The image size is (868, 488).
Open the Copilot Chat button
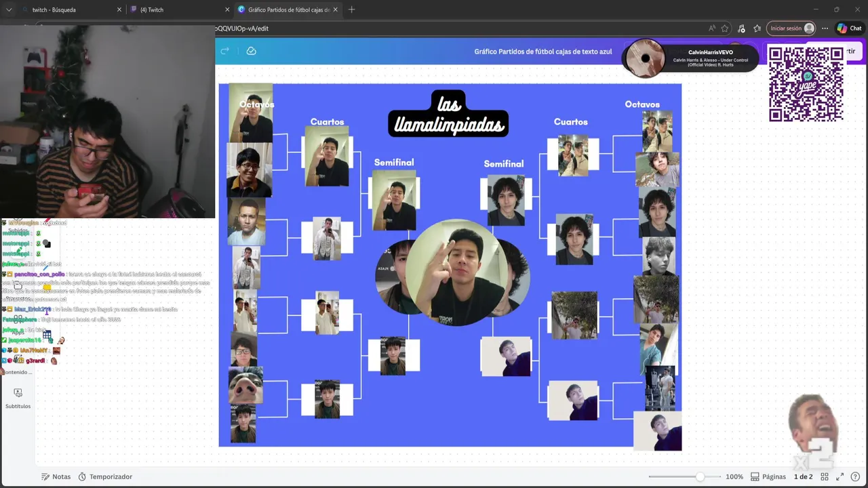coord(849,28)
